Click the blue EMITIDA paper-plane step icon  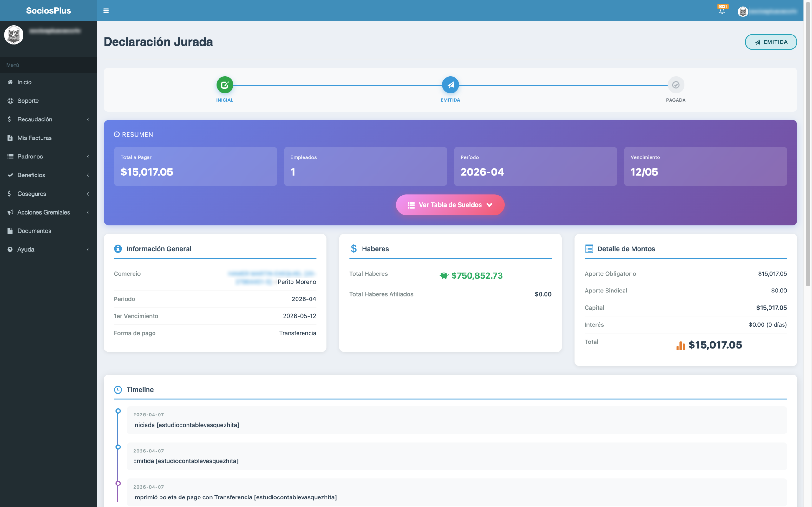[x=450, y=85]
